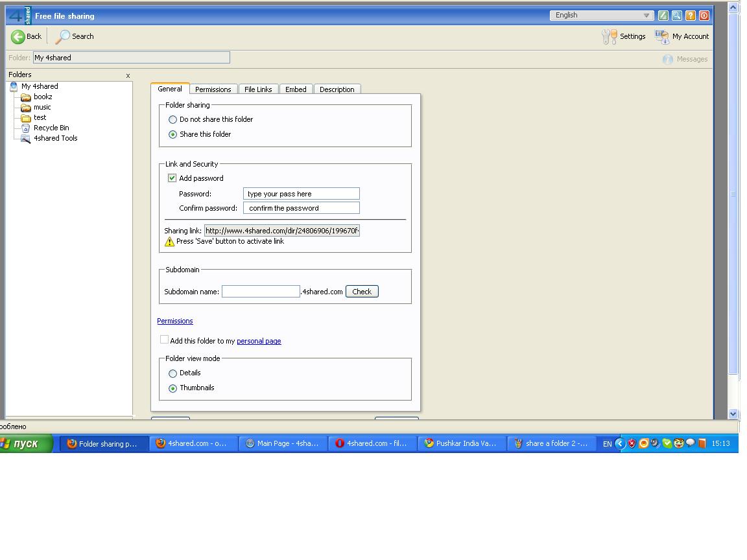Click the green checkmark tray icon
Screen dimensions: 747x560
[x=667, y=443]
